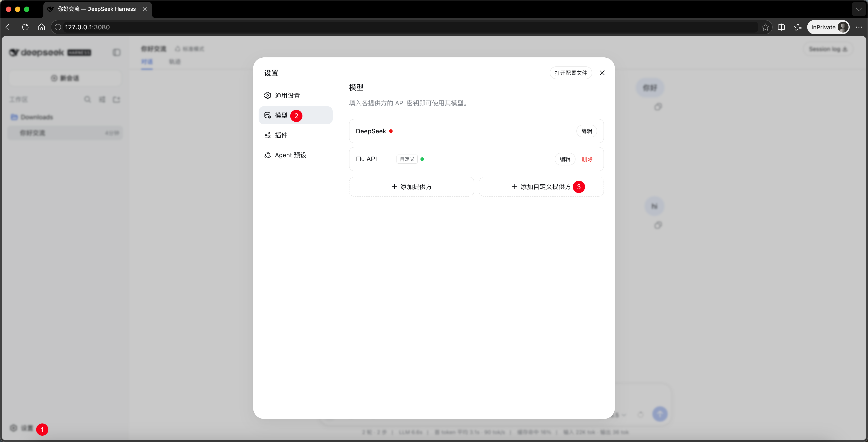Open the 插件 plugins section
This screenshot has height=442, width=868.
(295, 135)
